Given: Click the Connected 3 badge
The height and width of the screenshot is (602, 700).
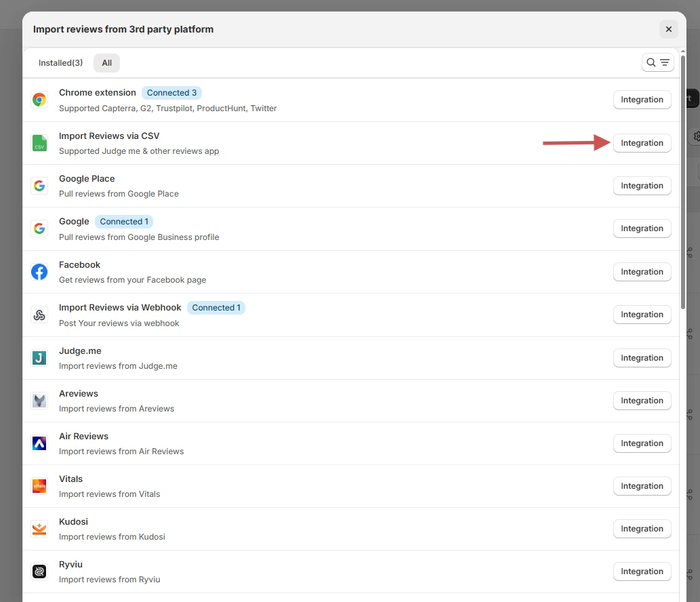Looking at the screenshot, I should [172, 92].
